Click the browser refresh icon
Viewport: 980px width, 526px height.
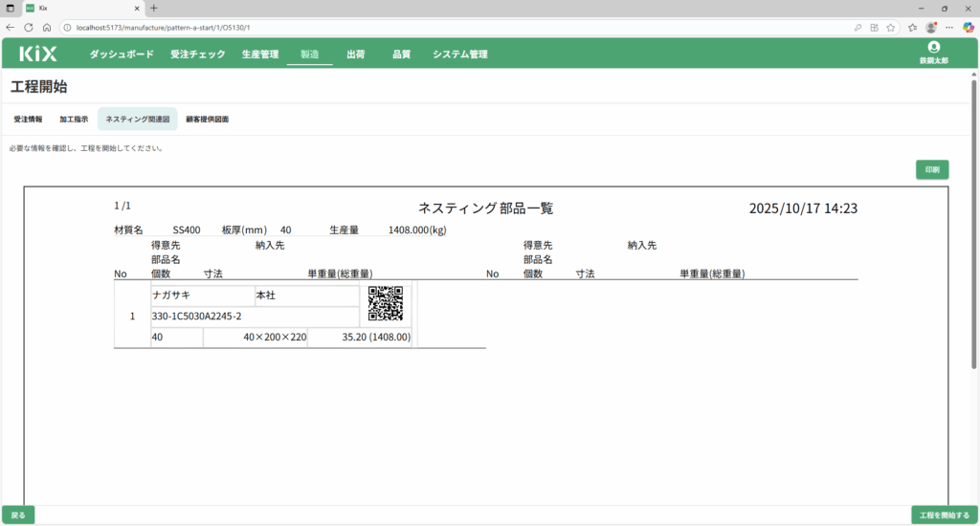click(x=29, y=27)
